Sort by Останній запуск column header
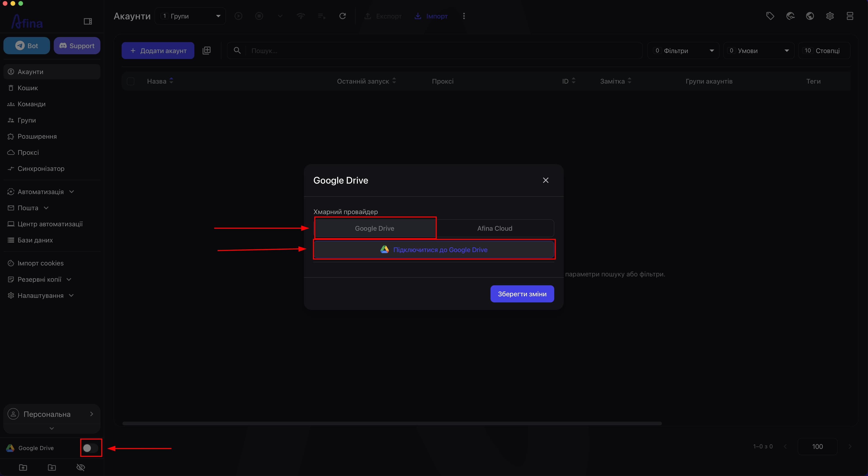This screenshot has height=476, width=868. click(x=366, y=81)
